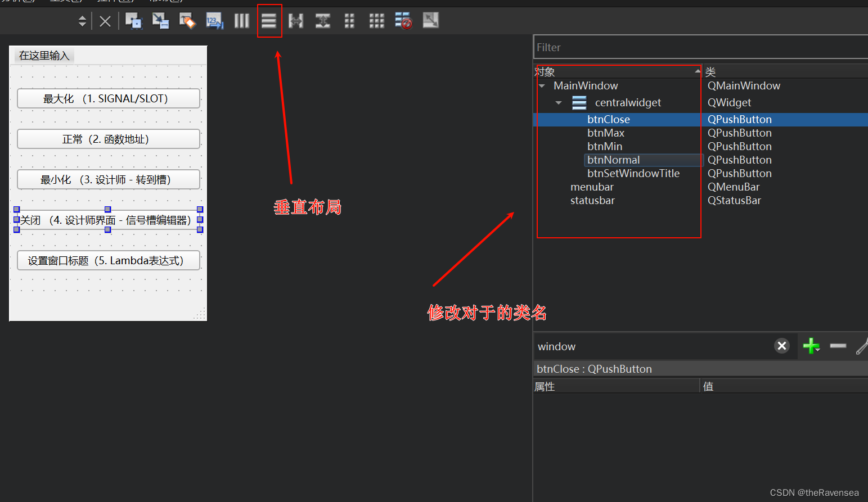Click the form's size grip corner
The width and height of the screenshot is (868, 502).
pyautogui.click(x=200, y=314)
